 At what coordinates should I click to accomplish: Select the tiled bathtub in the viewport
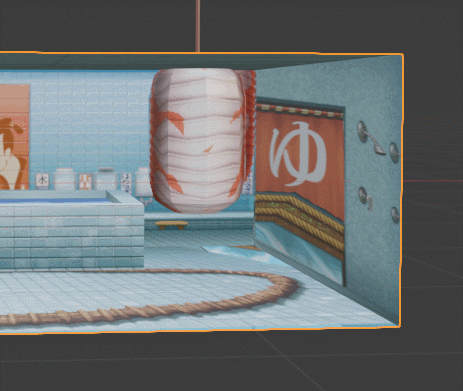click(72, 229)
